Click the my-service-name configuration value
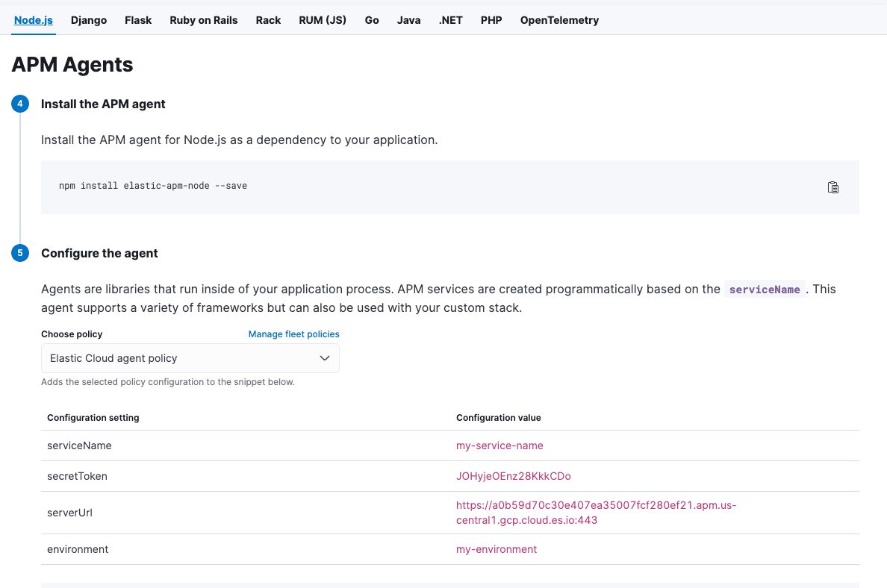The height and width of the screenshot is (588, 887). [x=499, y=445]
